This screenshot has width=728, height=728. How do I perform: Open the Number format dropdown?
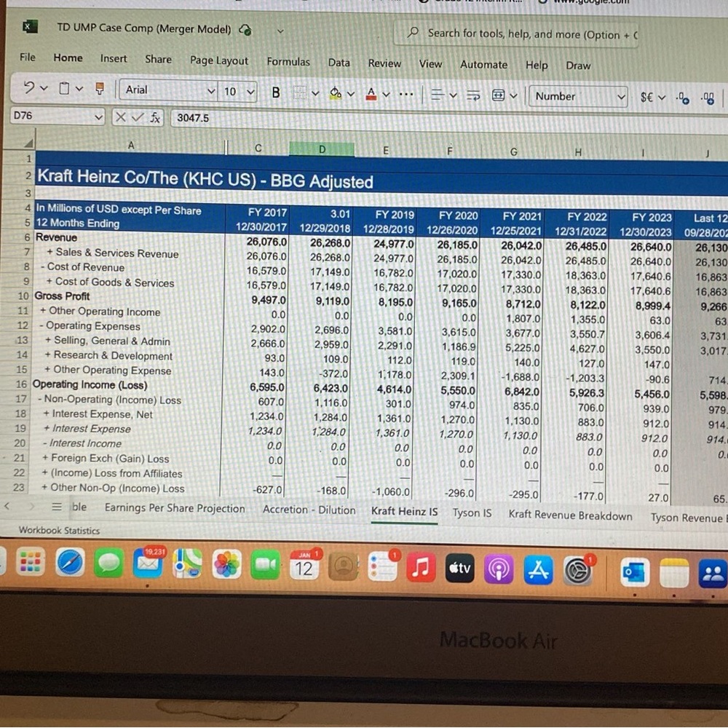coord(578,97)
